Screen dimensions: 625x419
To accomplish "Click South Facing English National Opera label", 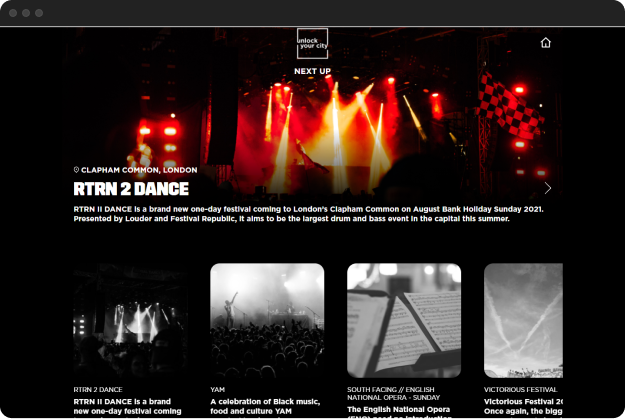I will click(x=393, y=393).
